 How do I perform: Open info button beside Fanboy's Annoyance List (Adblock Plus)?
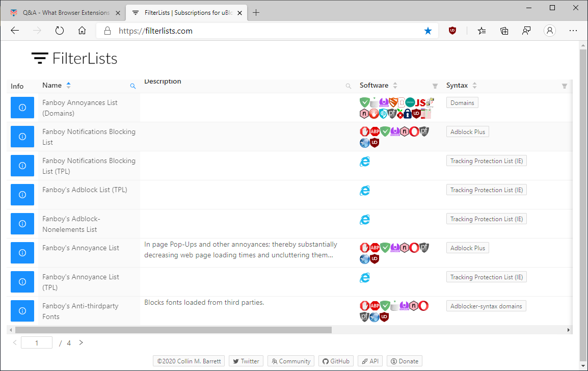coord(22,253)
